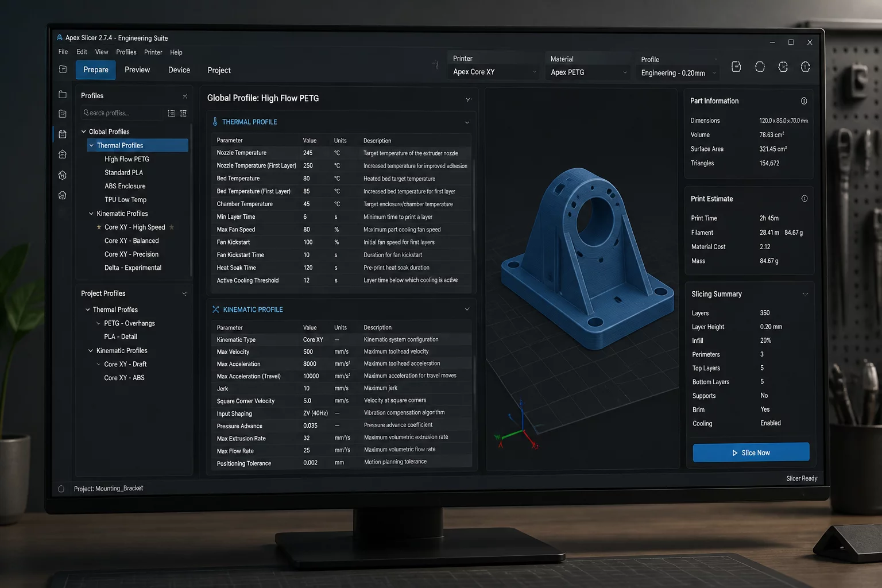Switch to the Device tab
Image resolution: width=882 pixels, height=588 pixels.
coord(179,70)
